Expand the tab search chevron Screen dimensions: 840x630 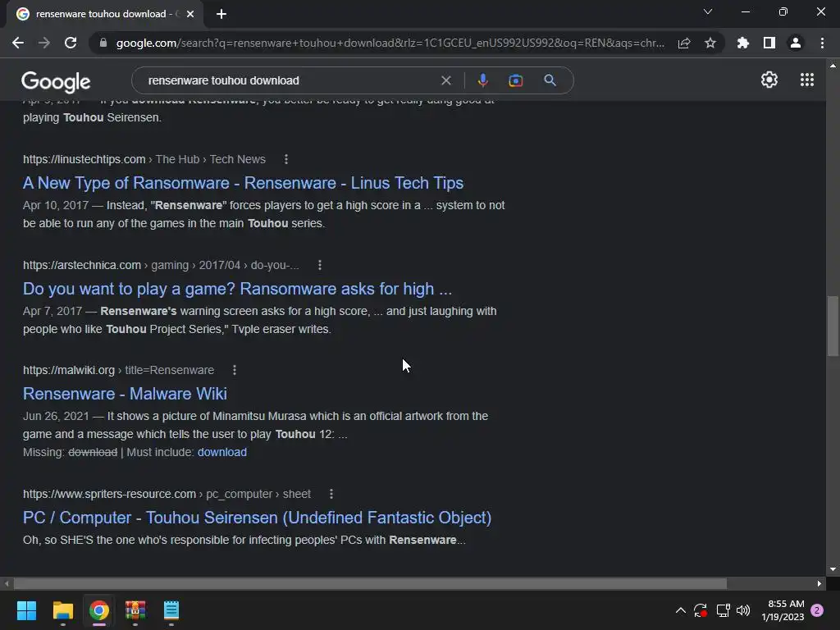click(x=708, y=11)
